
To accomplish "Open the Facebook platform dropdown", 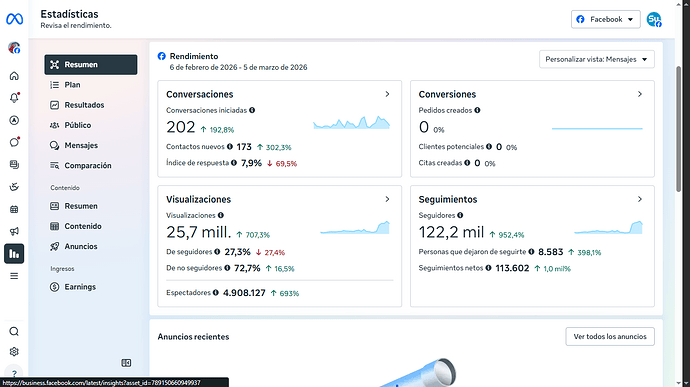I will (x=606, y=19).
